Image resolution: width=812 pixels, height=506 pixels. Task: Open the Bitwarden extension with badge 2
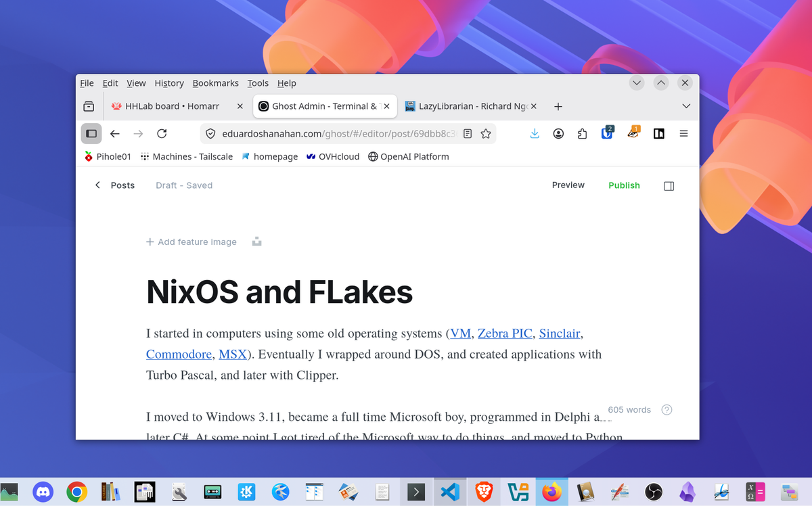coord(606,134)
